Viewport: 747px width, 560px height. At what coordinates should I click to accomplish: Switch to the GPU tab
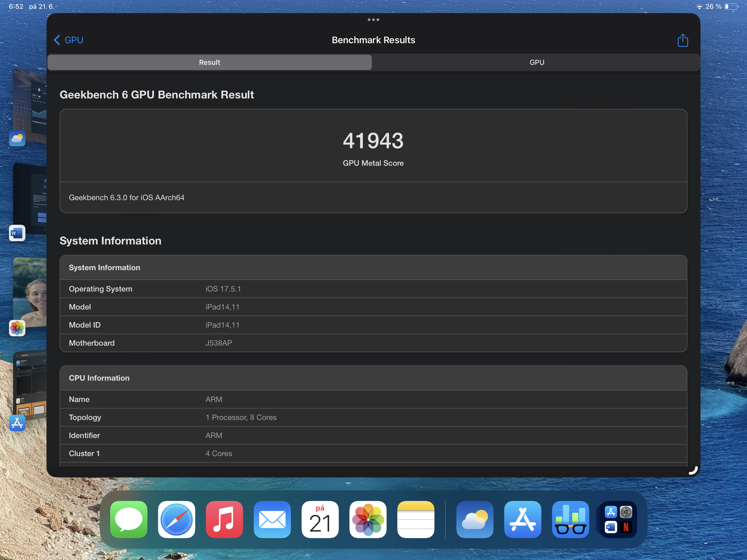coord(537,62)
